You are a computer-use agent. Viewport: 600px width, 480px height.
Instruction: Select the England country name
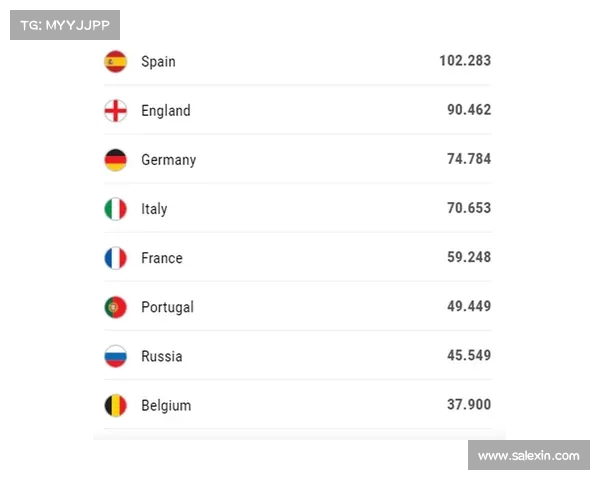point(165,110)
